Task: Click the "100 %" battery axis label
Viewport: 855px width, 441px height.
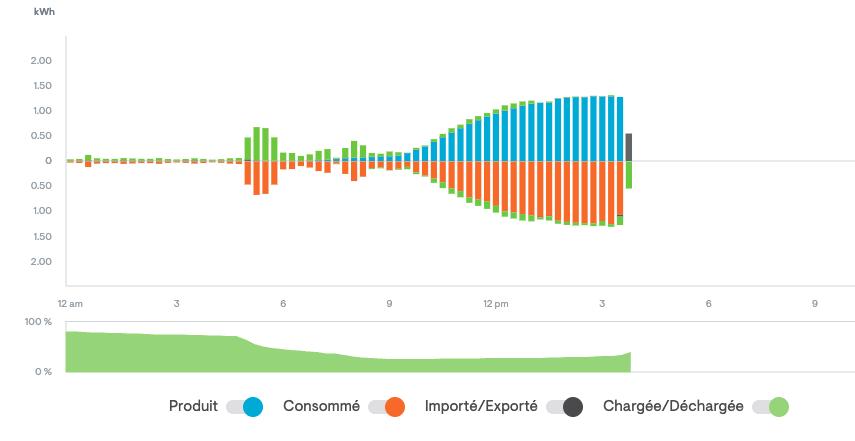Action: click(39, 322)
